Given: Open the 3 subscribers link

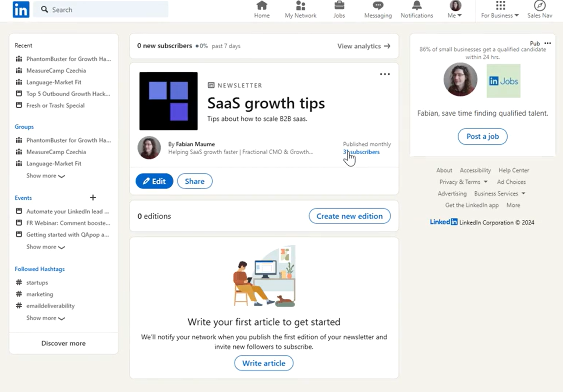Looking at the screenshot, I should 361,152.
